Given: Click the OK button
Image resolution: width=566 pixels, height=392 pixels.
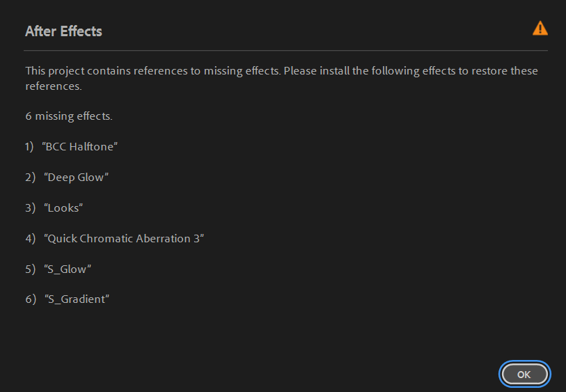Looking at the screenshot, I should 525,374.
